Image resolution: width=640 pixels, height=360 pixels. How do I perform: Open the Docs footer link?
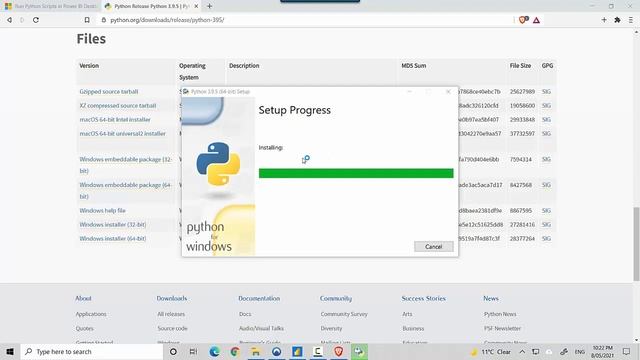(245, 314)
